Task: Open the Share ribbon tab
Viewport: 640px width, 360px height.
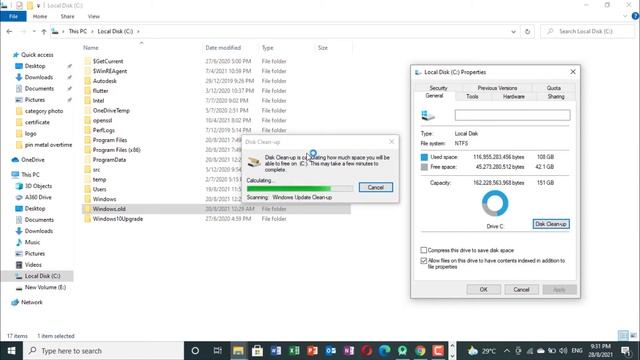Action: click(67, 16)
